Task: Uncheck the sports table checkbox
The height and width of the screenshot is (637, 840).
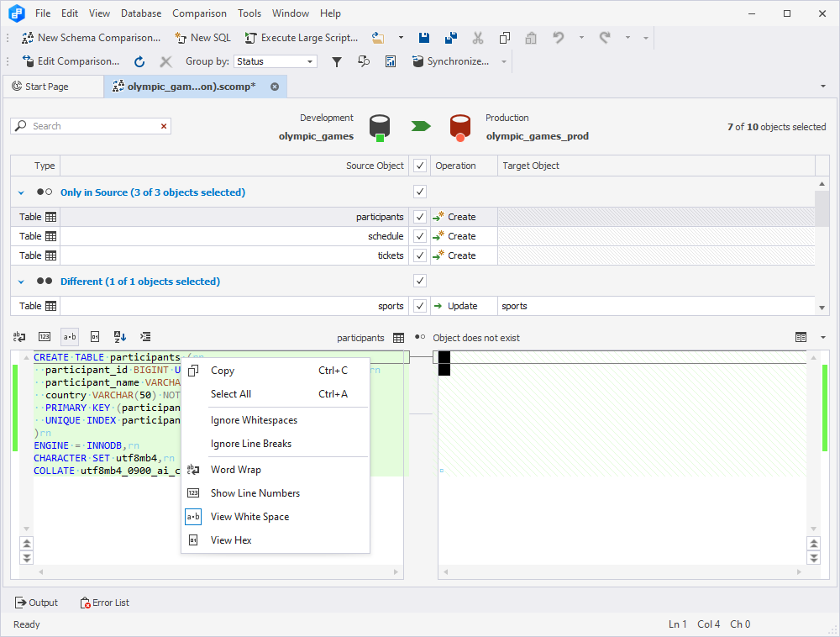Action: tap(420, 306)
